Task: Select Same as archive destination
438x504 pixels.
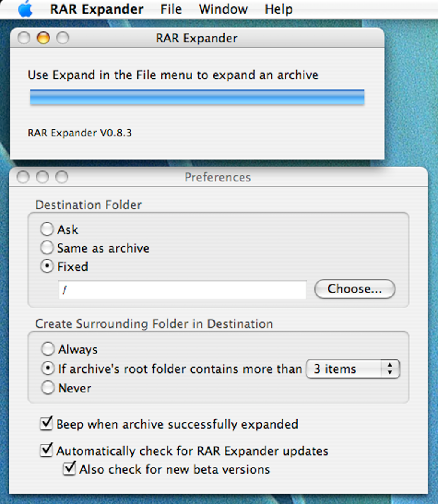Action: click(x=47, y=248)
